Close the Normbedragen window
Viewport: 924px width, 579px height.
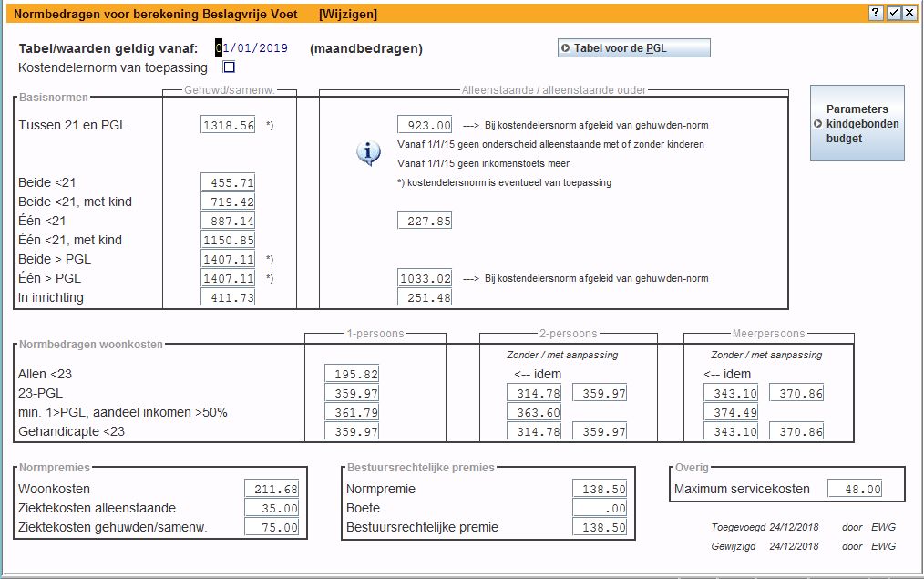click(910, 13)
